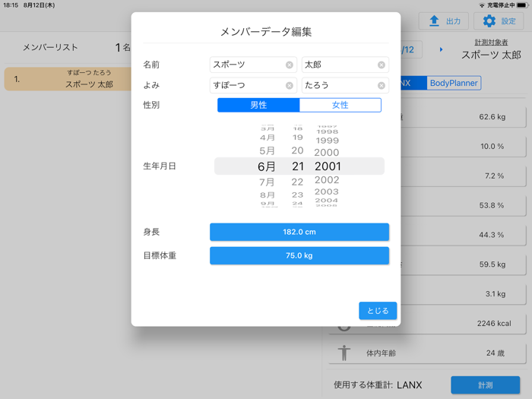Tap the メンバーデータ編集 dialog title

coord(266,32)
